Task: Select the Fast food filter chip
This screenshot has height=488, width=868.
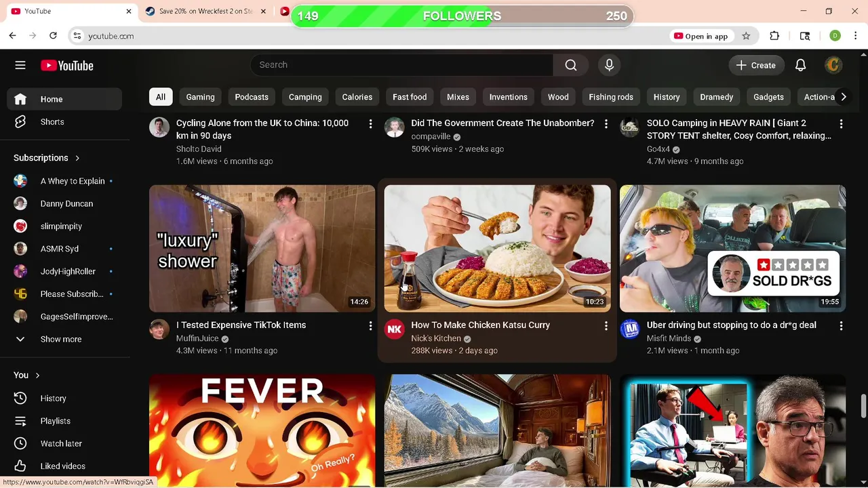Action: pos(410,97)
